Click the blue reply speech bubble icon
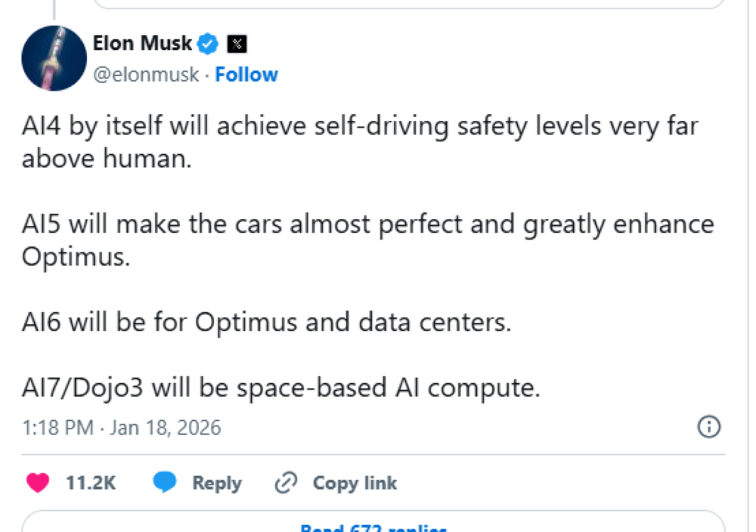Image resolution: width=756 pixels, height=532 pixels. click(x=165, y=483)
